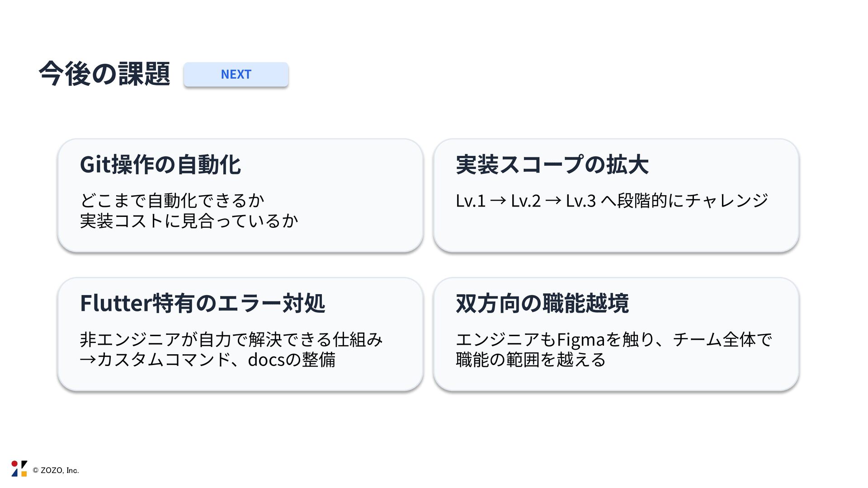Select the 実装スコープの拡大 heading
Screen dimensions: 868x488
[x=552, y=165]
